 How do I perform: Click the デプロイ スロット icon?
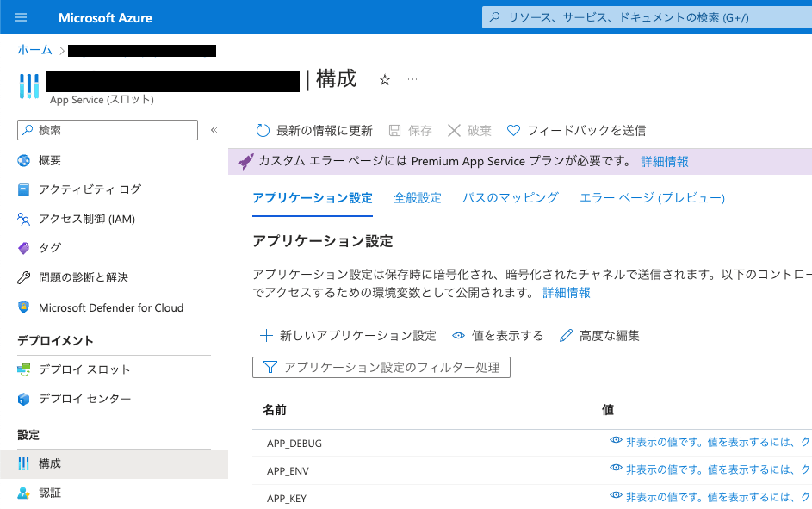coord(24,369)
